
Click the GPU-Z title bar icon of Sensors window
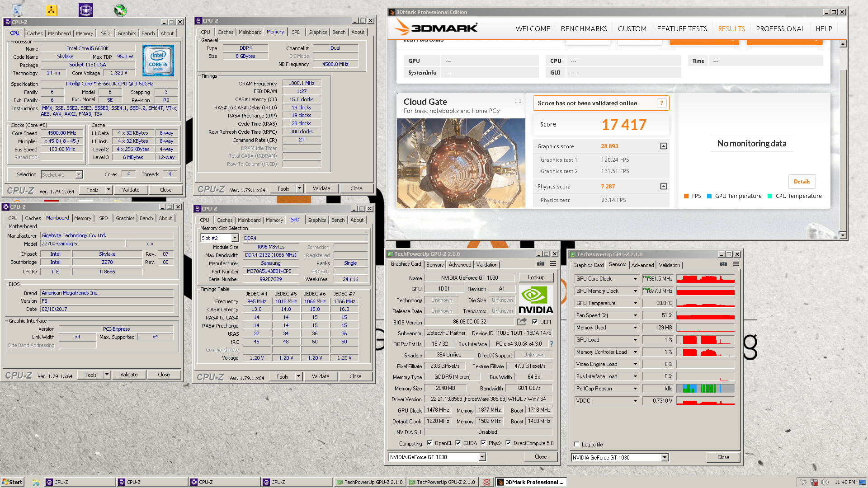tap(572, 254)
